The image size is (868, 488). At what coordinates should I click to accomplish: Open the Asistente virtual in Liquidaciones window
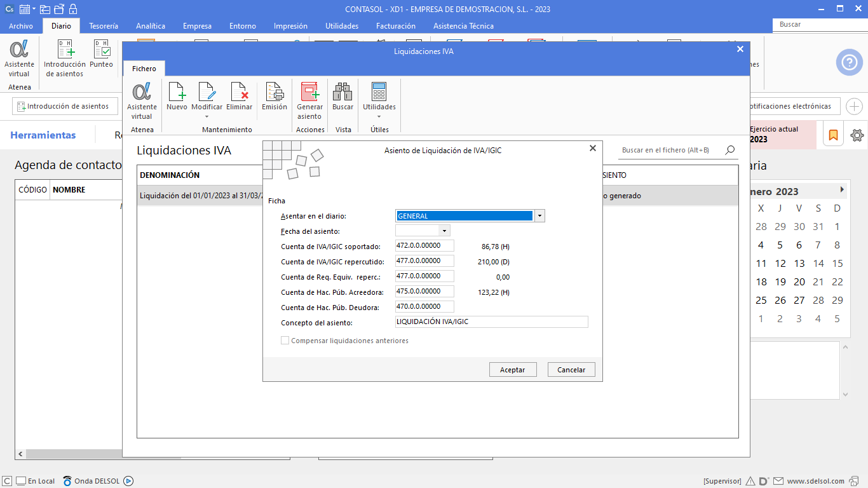pos(142,92)
